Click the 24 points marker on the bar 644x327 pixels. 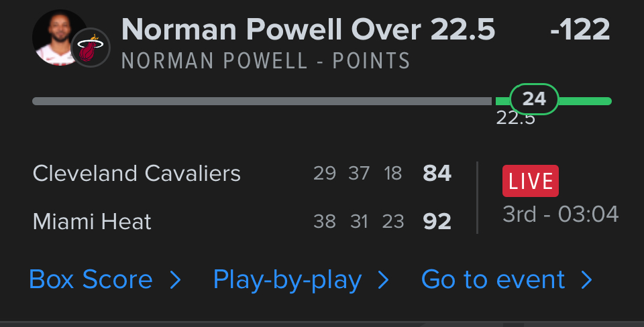[534, 99]
